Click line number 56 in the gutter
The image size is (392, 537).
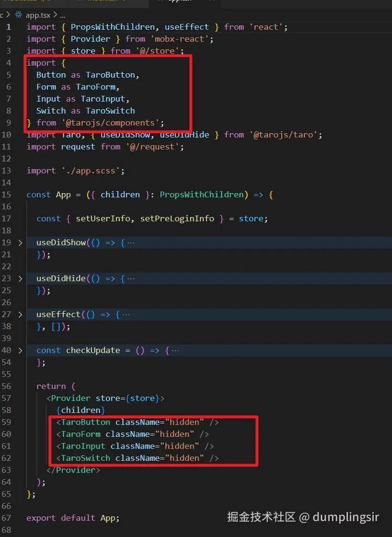tap(6, 386)
